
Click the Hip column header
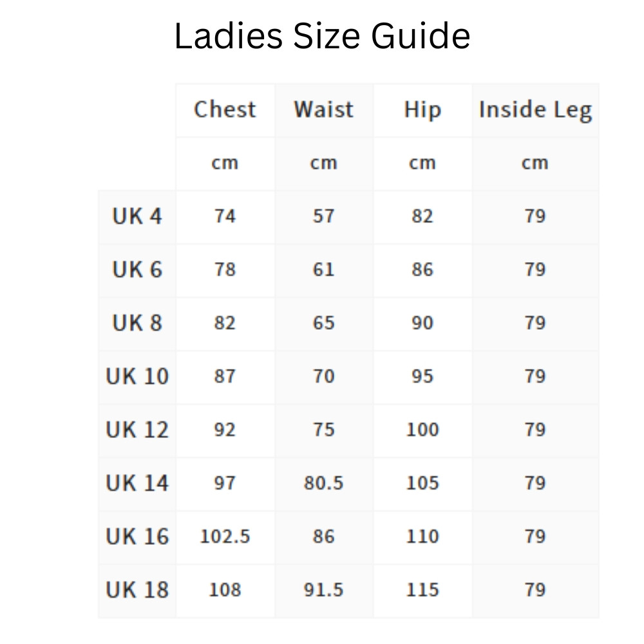422,109
